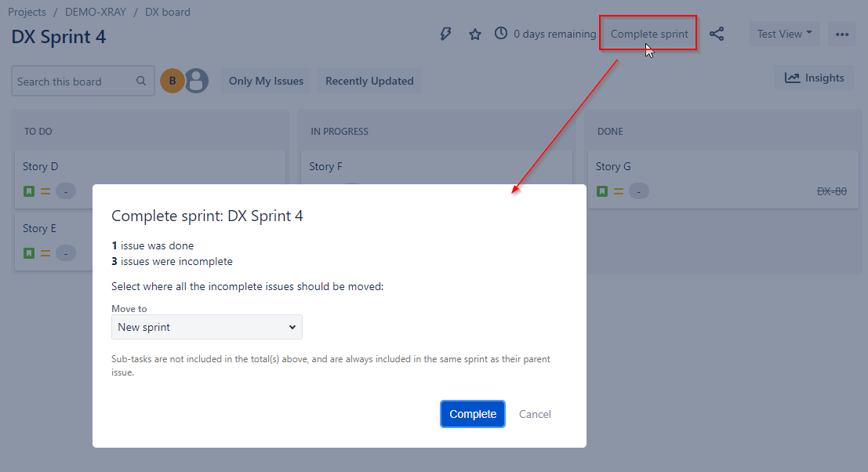
Task: Click '1 issue was done' text
Action: (153, 245)
